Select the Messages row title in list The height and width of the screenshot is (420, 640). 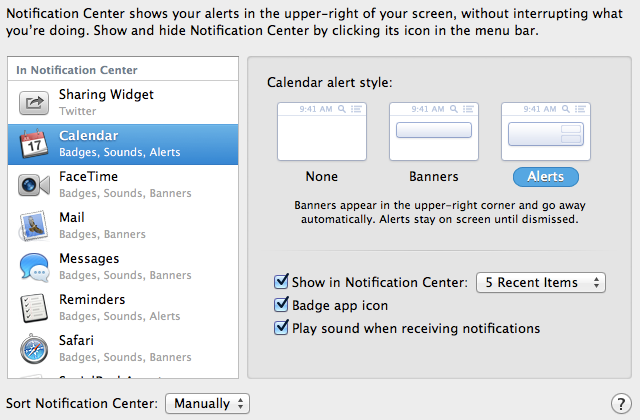point(89,258)
